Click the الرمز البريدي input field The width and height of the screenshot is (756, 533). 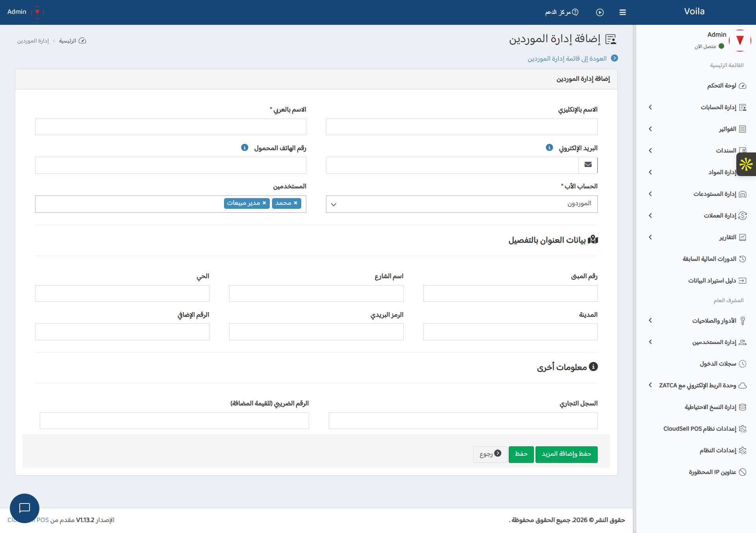point(316,332)
